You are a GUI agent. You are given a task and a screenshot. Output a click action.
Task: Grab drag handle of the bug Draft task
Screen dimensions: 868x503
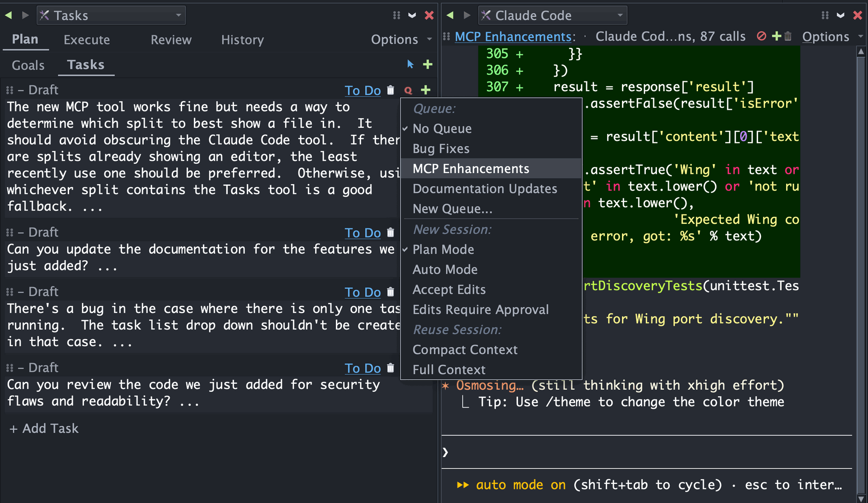pos(9,292)
